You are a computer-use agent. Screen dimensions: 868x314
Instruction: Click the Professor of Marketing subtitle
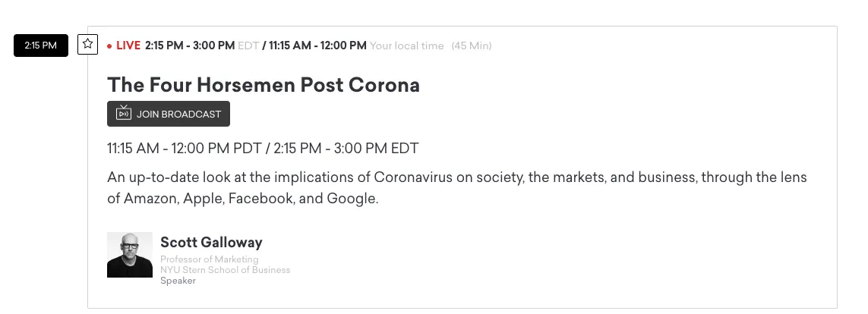[210, 260]
